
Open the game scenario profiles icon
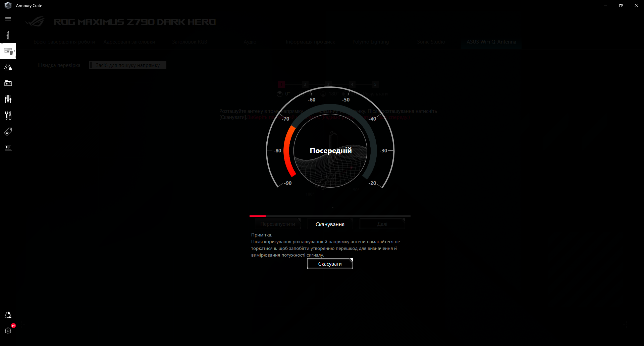pos(8,83)
